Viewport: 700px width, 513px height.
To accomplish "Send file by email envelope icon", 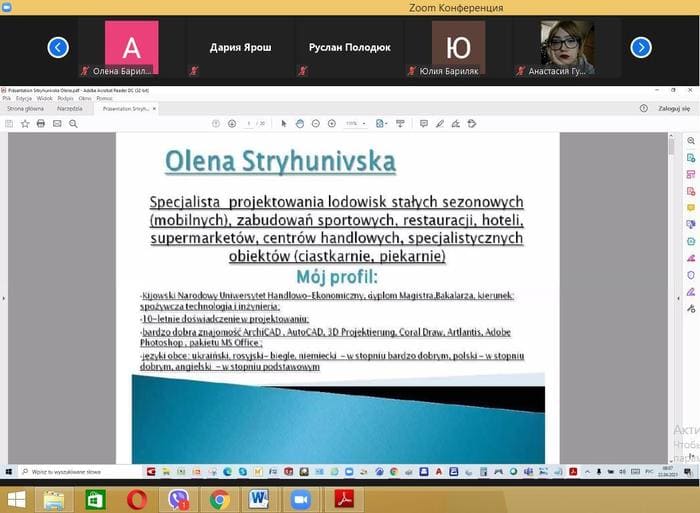I will click(x=57, y=124).
